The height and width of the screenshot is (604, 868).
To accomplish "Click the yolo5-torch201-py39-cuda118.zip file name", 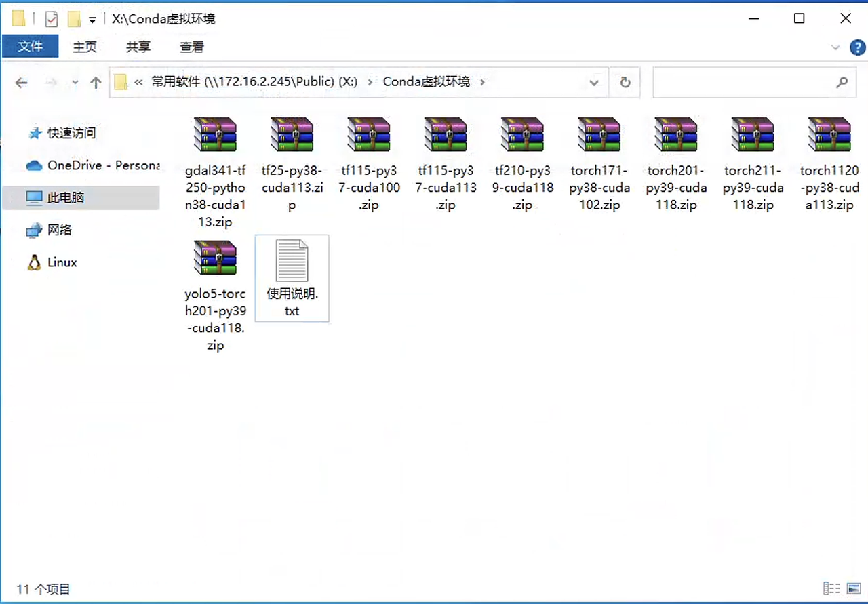I will click(x=215, y=320).
